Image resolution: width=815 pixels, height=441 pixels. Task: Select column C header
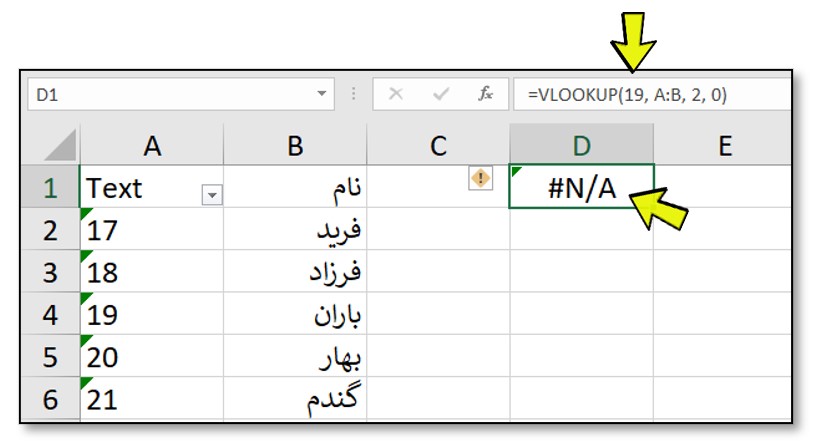pos(438,145)
